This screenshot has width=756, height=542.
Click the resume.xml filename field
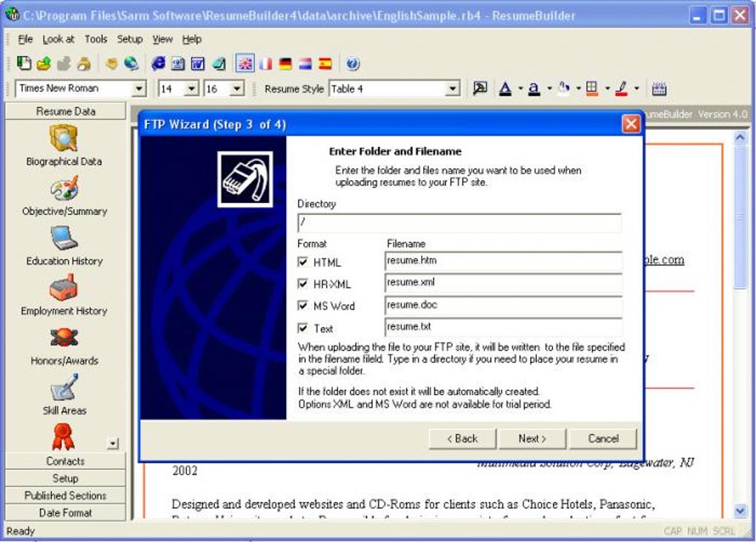click(x=503, y=283)
